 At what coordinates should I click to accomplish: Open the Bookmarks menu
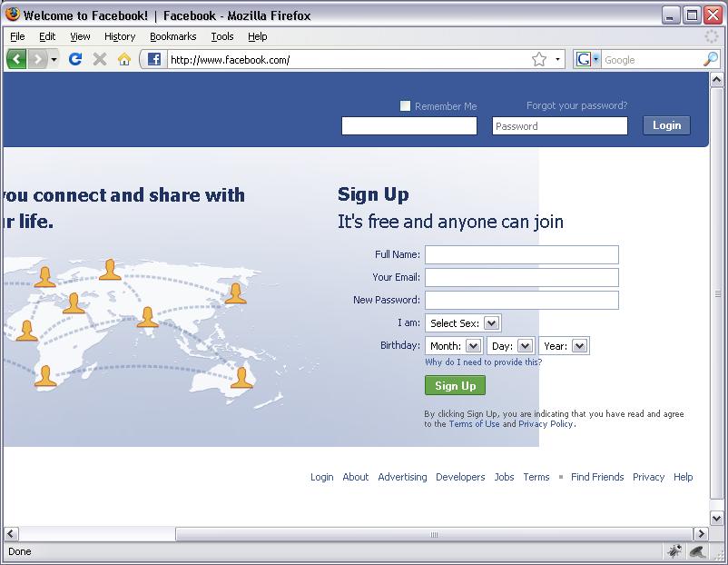(x=172, y=36)
